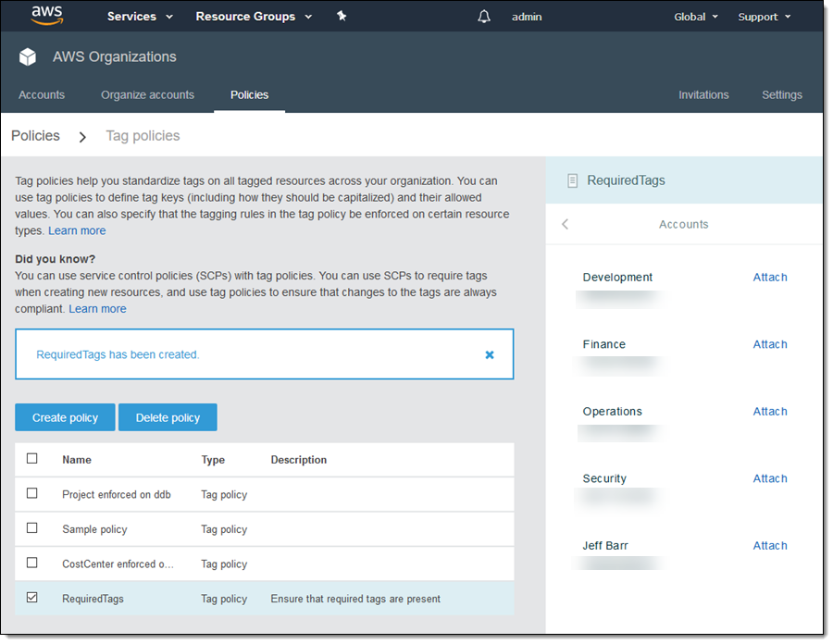Go back using the Accounts panel chevron
This screenshot has width=833, height=644.
[566, 224]
